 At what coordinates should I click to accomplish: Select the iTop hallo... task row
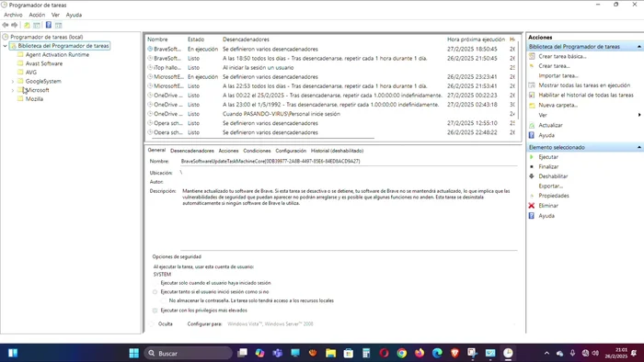coord(331,68)
